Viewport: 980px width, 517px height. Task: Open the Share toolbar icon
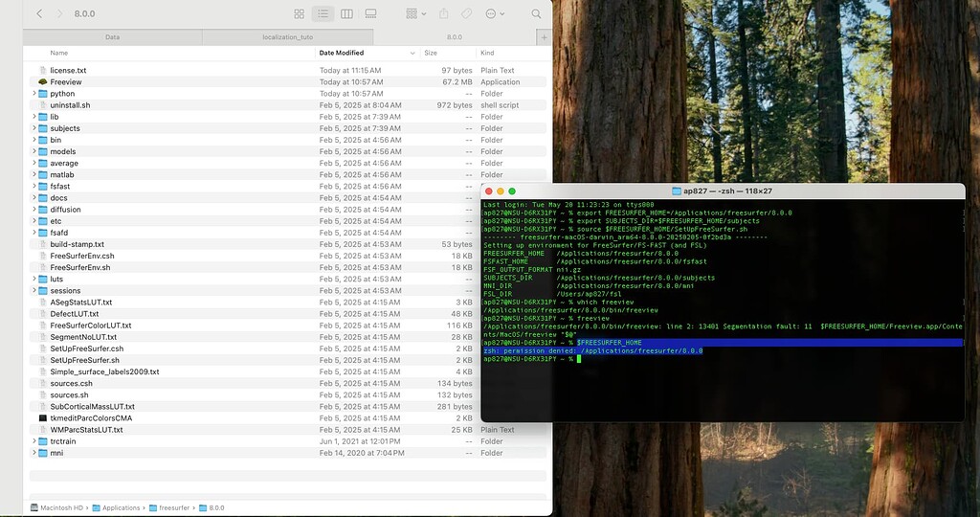(444, 13)
